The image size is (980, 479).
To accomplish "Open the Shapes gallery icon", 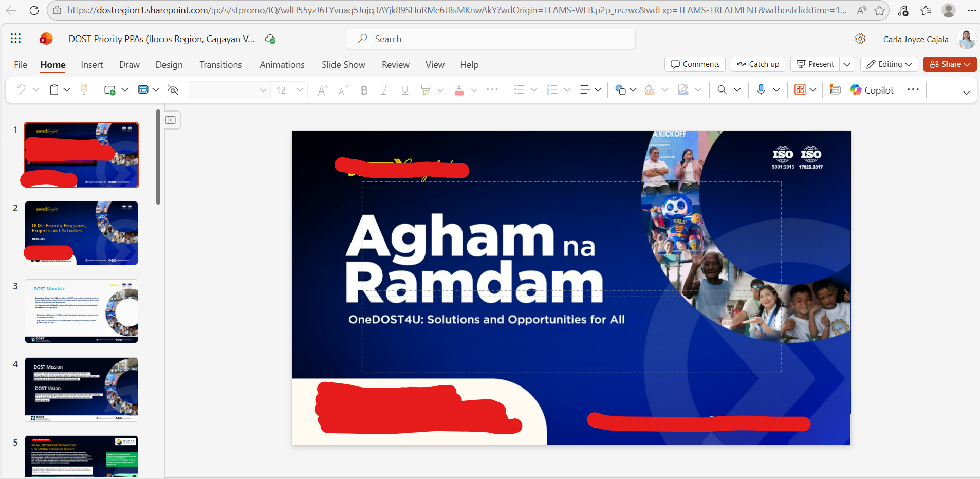I will [620, 90].
